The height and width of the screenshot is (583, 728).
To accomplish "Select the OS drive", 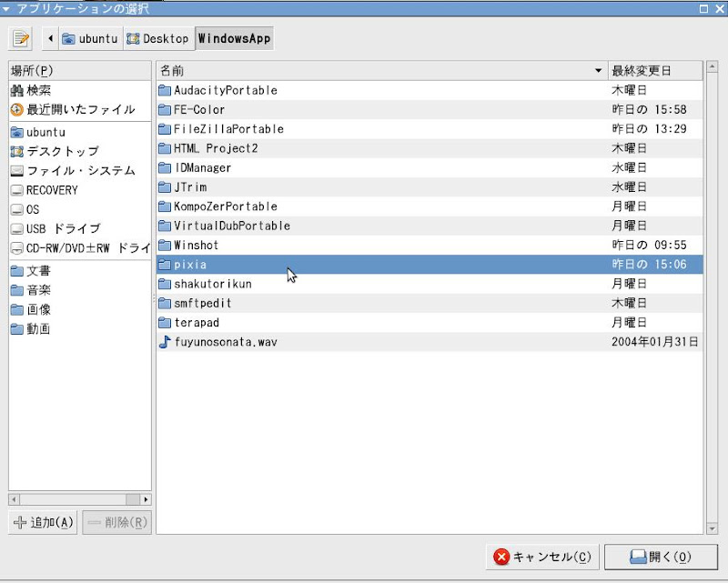I will coord(79,209).
